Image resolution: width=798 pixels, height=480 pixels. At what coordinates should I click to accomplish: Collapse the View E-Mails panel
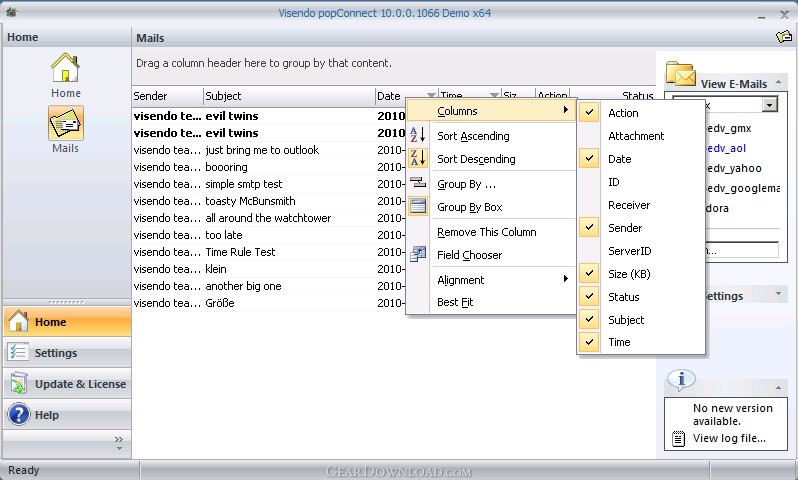(x=778, y=82)
